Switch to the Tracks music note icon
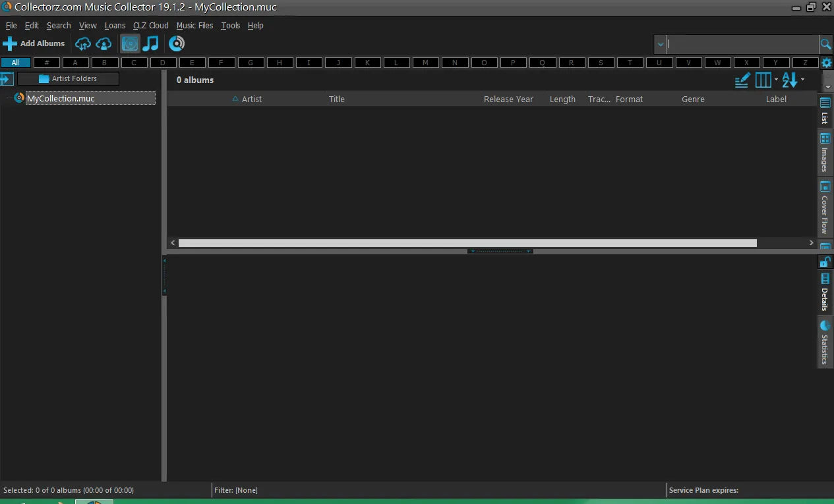834x504 pixels. coord(151,44)
